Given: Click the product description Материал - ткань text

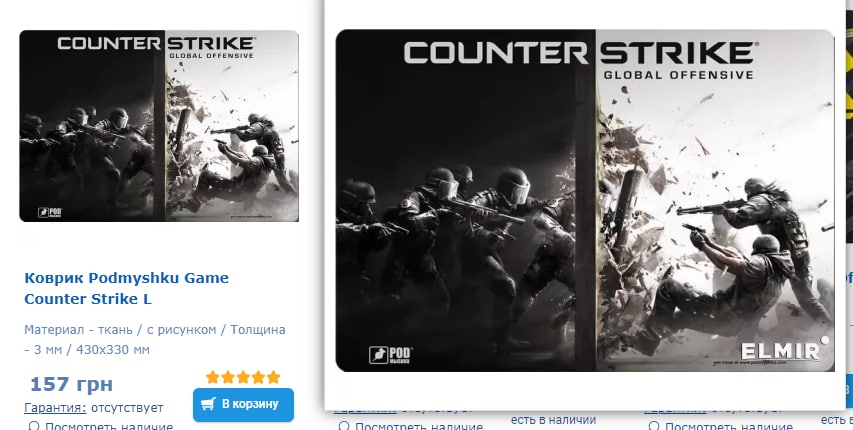Looking at the screenshot, I should pos(154,339).
